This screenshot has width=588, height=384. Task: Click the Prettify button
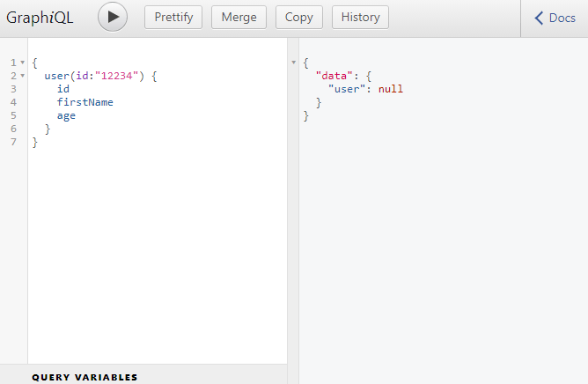[173, 18]
